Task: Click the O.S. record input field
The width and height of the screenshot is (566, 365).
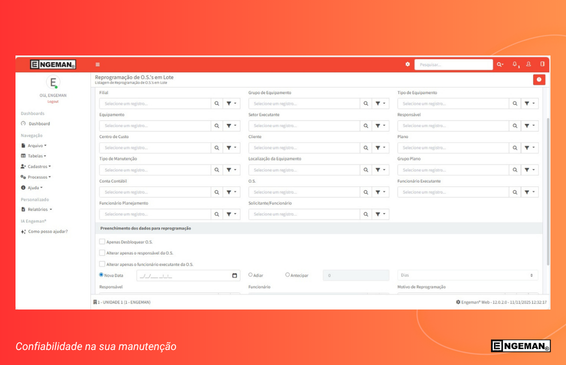Action: click(x=304, y=192)
